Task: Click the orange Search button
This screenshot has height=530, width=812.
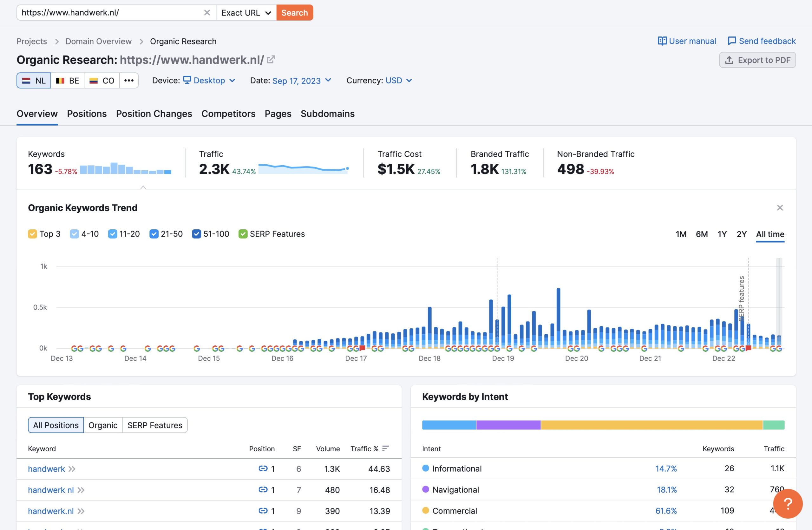Action: pyautogui.click(x=294, y=13)
